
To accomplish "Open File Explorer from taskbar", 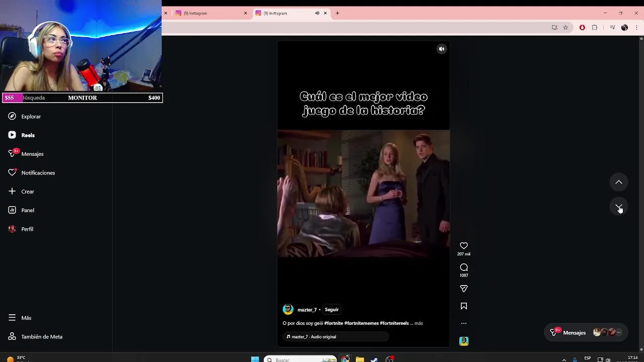I will (360, 359).
